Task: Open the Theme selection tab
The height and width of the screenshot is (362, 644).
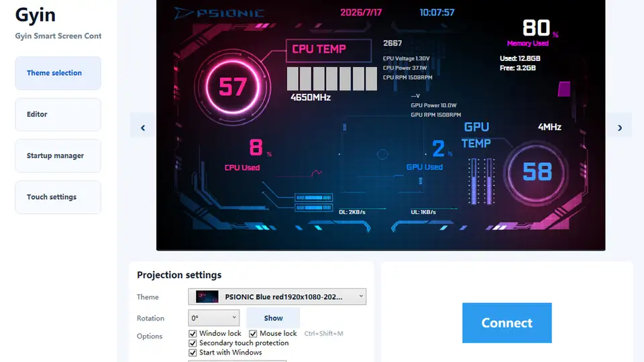Action: (58, 73)
